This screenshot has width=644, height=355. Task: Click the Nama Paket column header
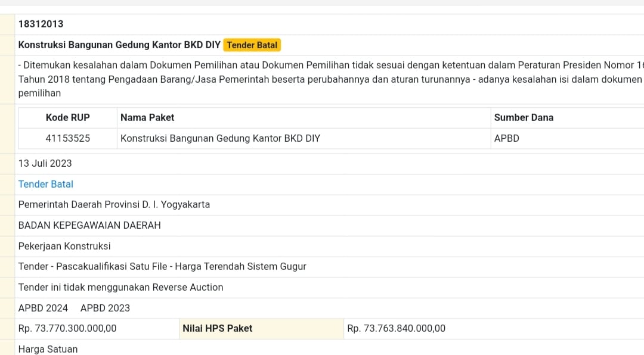pyautogui.click(x=147, y=117)
